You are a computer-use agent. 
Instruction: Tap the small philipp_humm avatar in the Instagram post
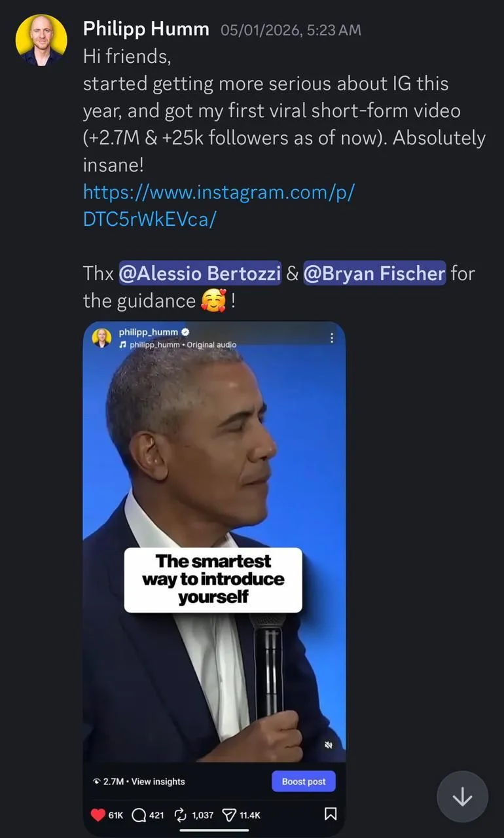click(x=101, y=338)
